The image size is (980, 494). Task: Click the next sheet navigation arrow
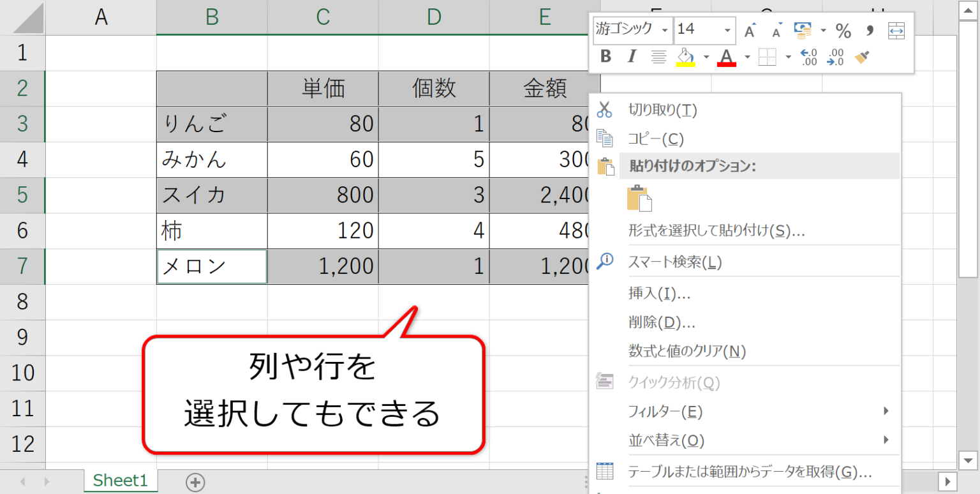[47, 481]
